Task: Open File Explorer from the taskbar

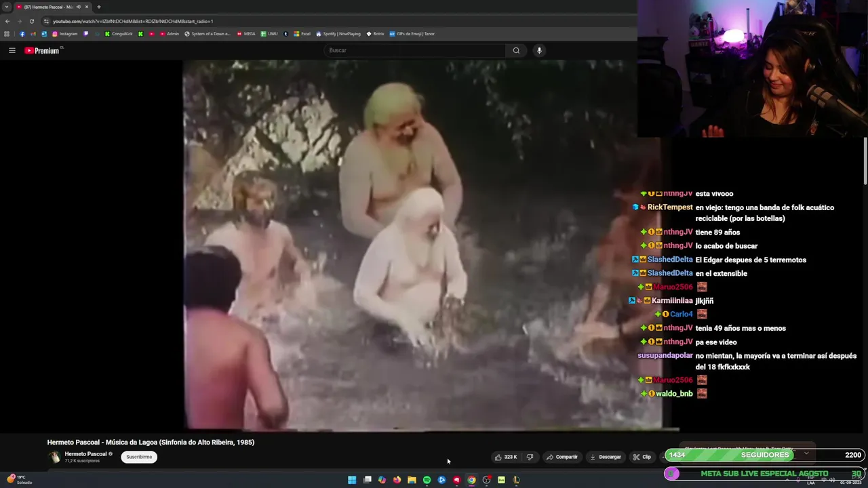Action: (412, 480)
